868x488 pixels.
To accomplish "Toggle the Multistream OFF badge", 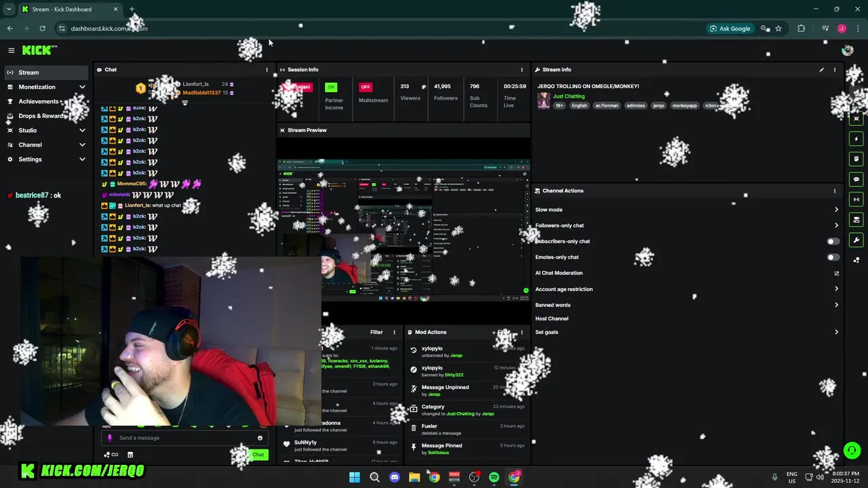I will 366,87.
